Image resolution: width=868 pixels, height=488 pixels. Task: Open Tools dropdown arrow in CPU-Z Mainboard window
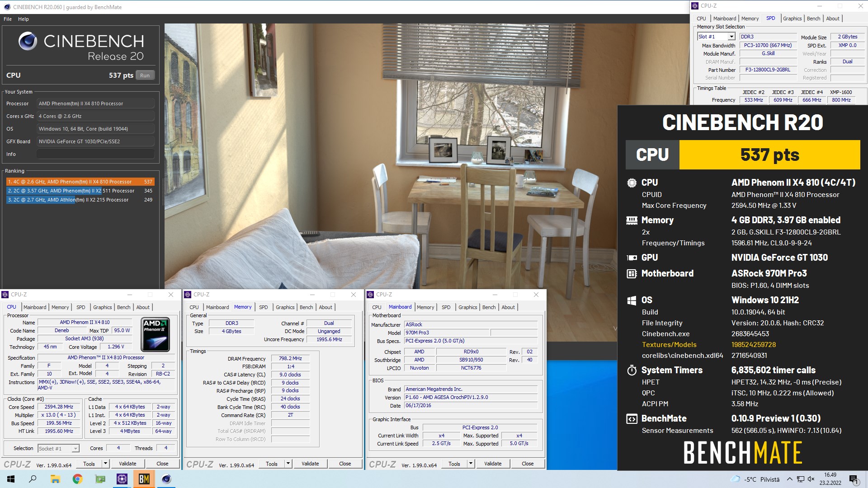pos(471,464)
